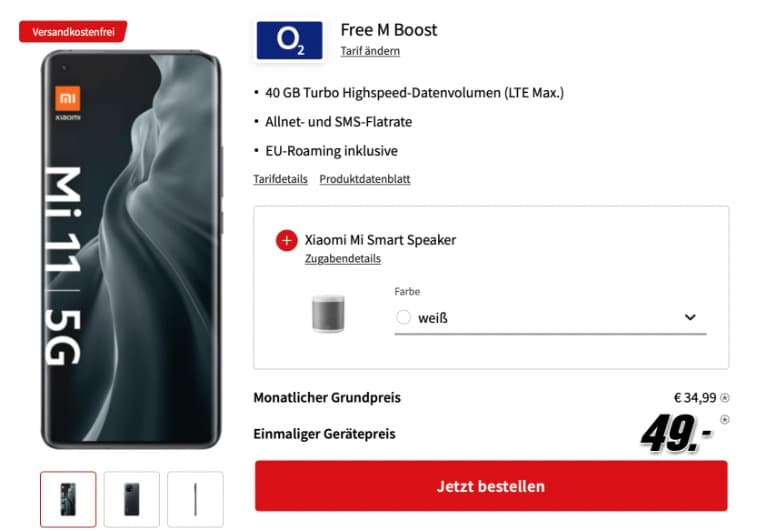Click the orange Mi logo on the phone
The image size is (759, 531).
pyautogui.click(x=68, y=99)
